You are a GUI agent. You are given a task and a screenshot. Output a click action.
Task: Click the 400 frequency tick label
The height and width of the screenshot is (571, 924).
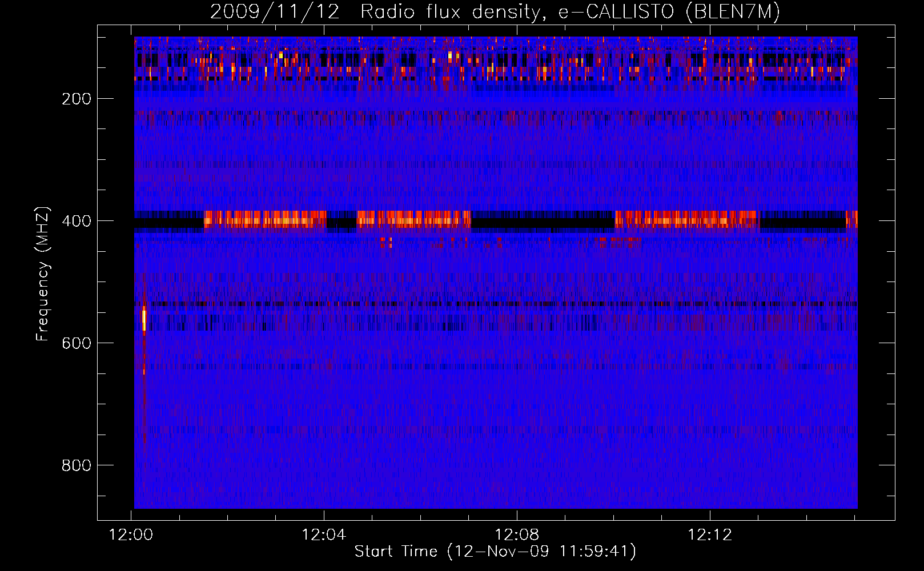tap(77, 221)
